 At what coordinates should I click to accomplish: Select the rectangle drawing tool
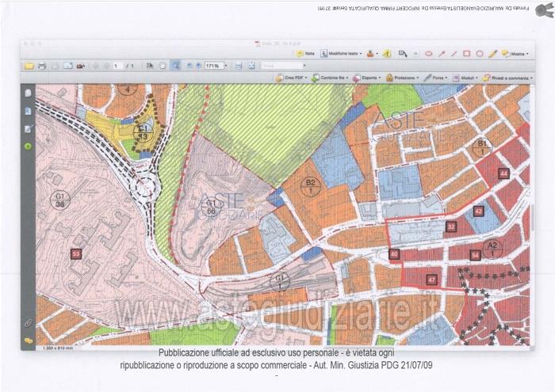(x=466, y=54)
